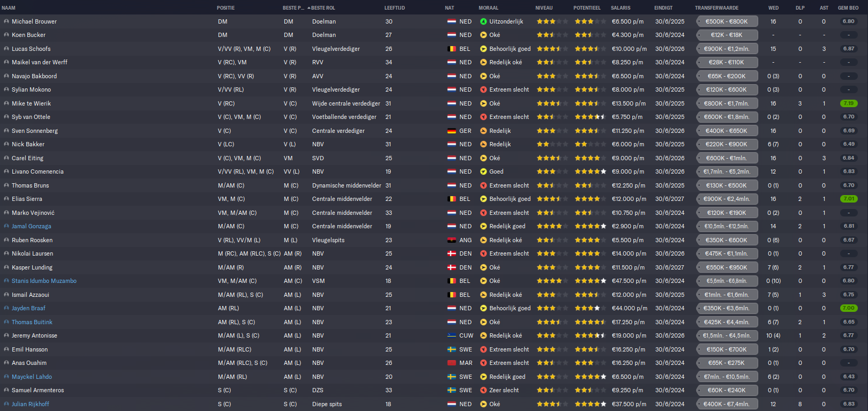Click Thomas Bruns' name
This screenshot has height=411, width=868.
pos(31,185)
